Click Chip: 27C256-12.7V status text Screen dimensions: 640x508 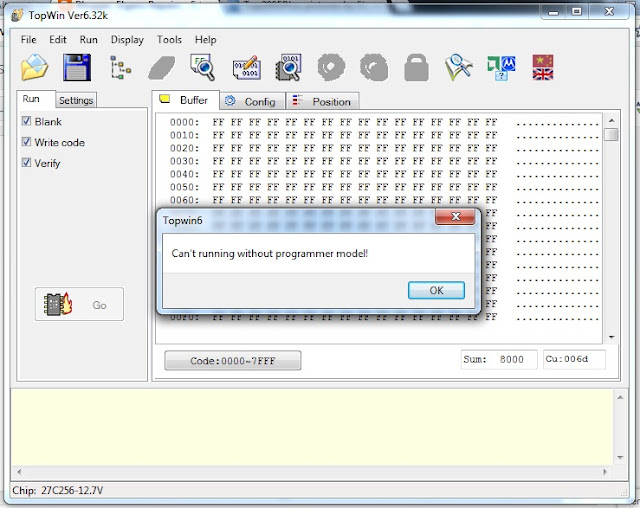tap(58, 490)
